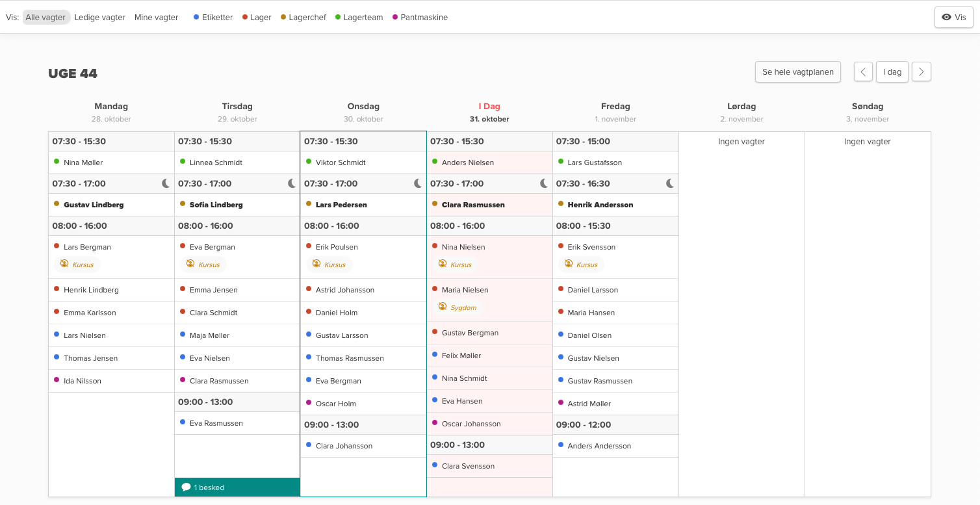This screenshot has height=505, width=980.
Task: Click the Se hele vagtplanen button
Action: pyautogui.click(x=797, y=72)
